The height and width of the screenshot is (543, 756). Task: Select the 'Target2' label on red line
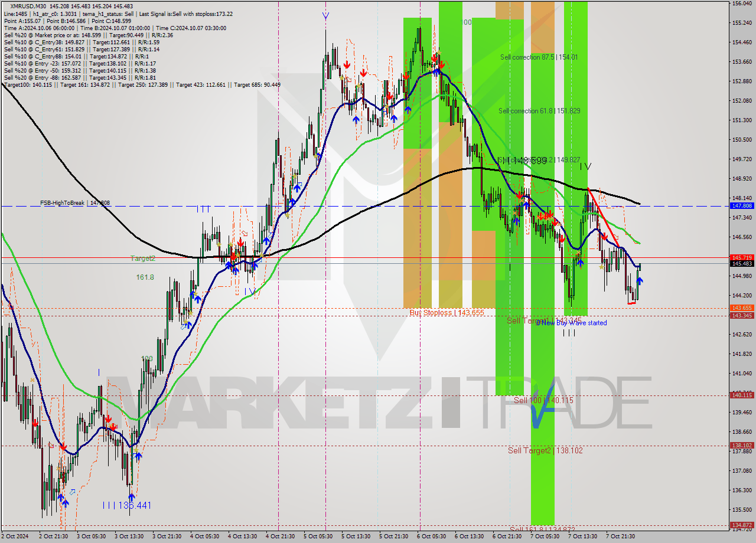[x=143, y=259]
